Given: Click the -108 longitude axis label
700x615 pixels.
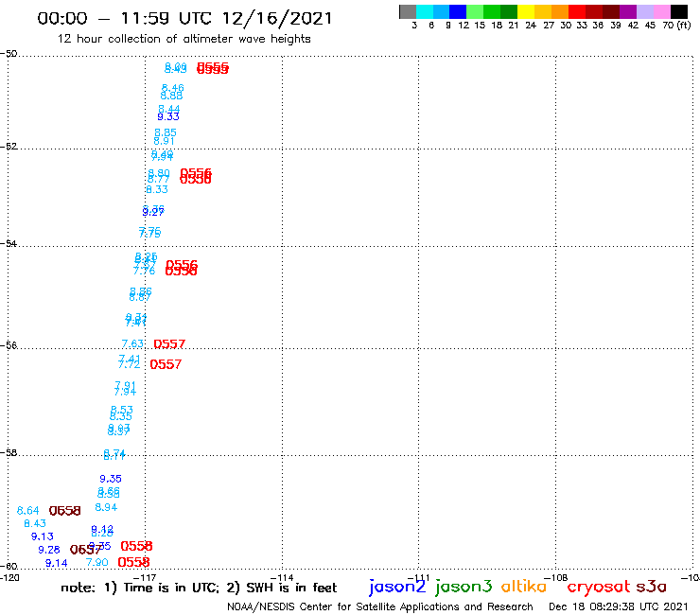Looking at the screenshot, I should coord(555,577).
